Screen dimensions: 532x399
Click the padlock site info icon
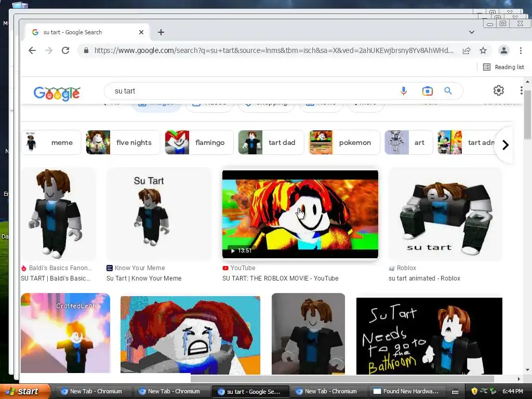click(86, 50)
